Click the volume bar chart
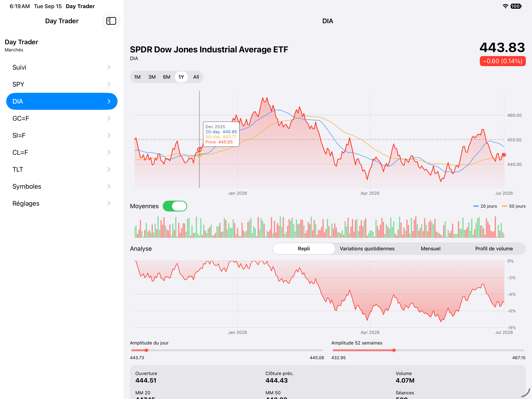Image resolution: width=532 pixels, height=399 pixels. (x=319, y=227)
